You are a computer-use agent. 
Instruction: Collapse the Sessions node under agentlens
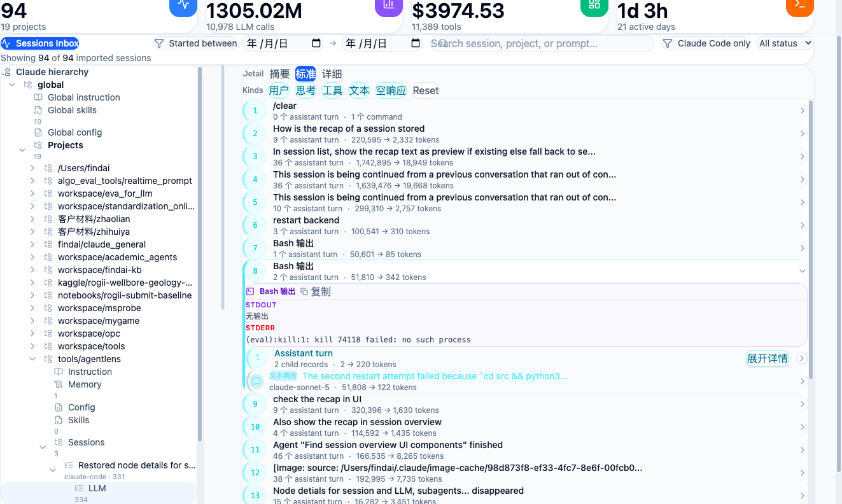click(x=43, y=447)
